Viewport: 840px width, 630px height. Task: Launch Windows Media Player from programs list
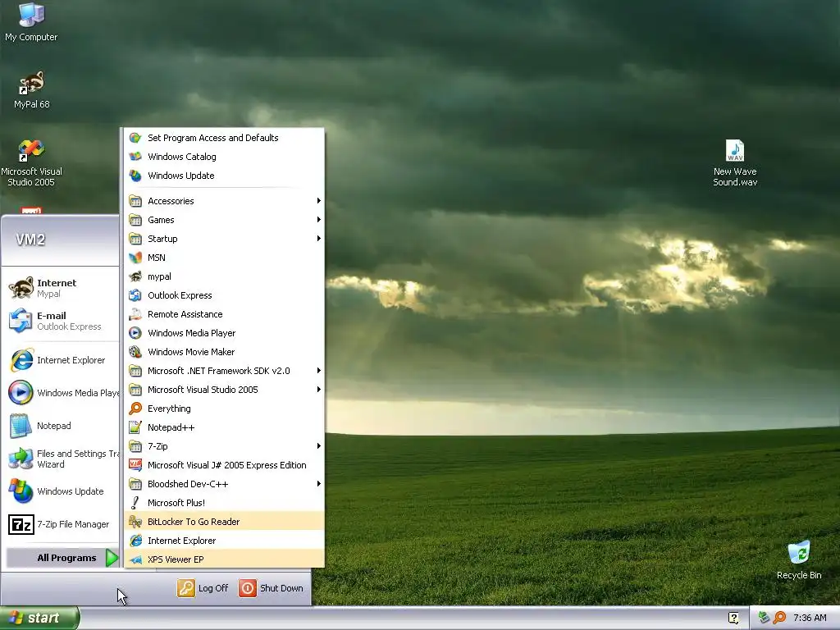[x=224, y=333]
